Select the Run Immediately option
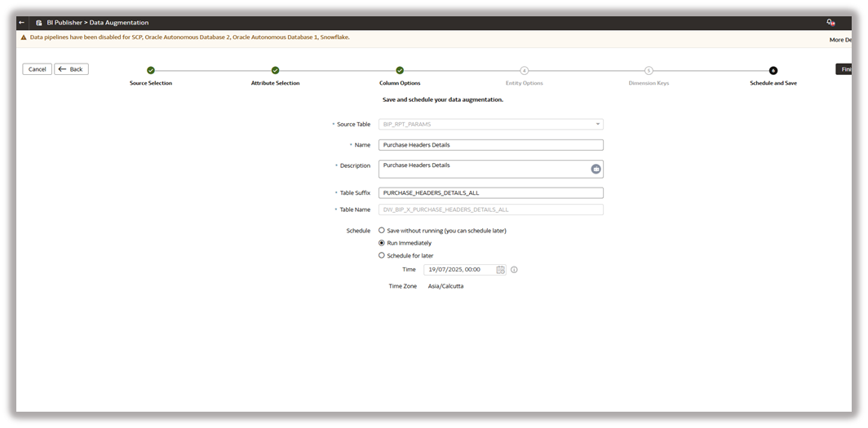Image resolution: width=868 pixels, height=428 pixels. [382, 243]
